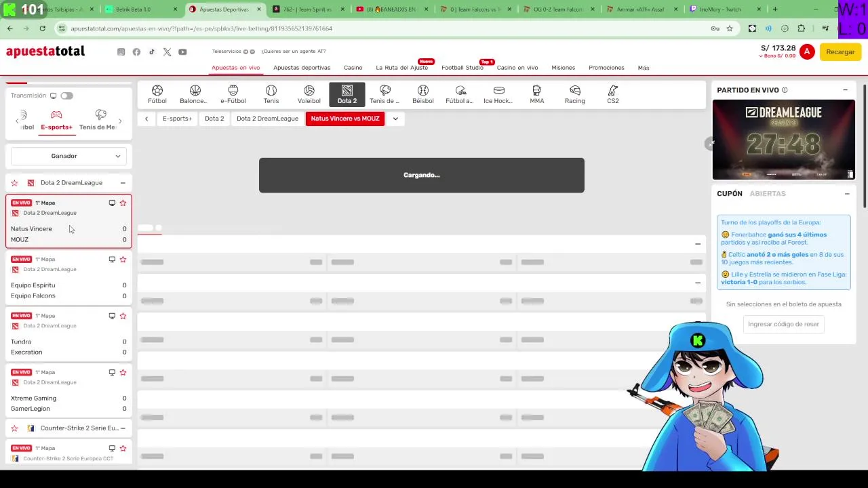Open apuestatotal X profile

pyautogui.click(x=167, y=52)
